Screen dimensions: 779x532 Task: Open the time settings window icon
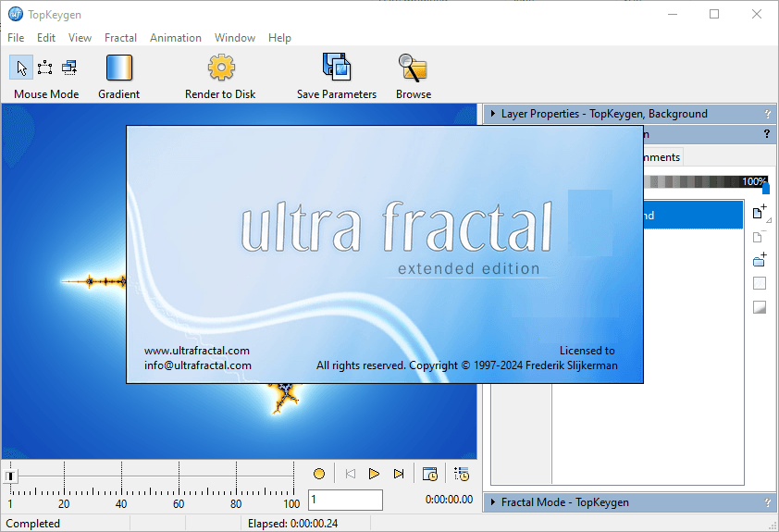(429, 474)
